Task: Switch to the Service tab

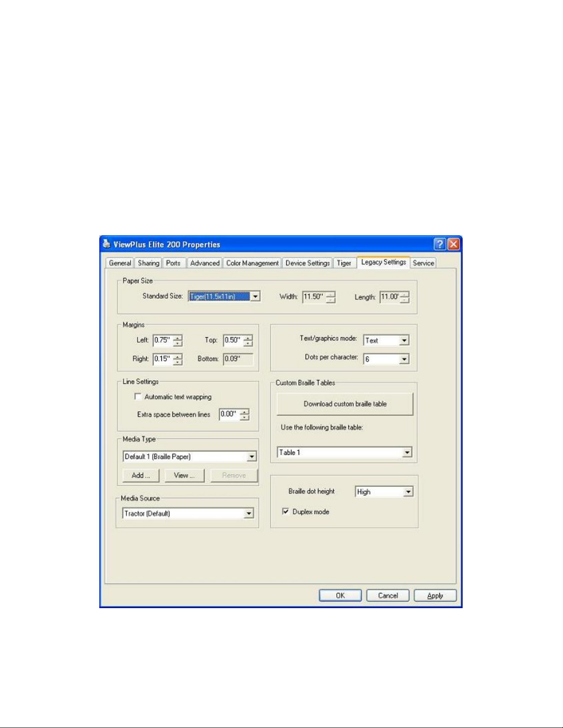Action: (x=423, y=263)
